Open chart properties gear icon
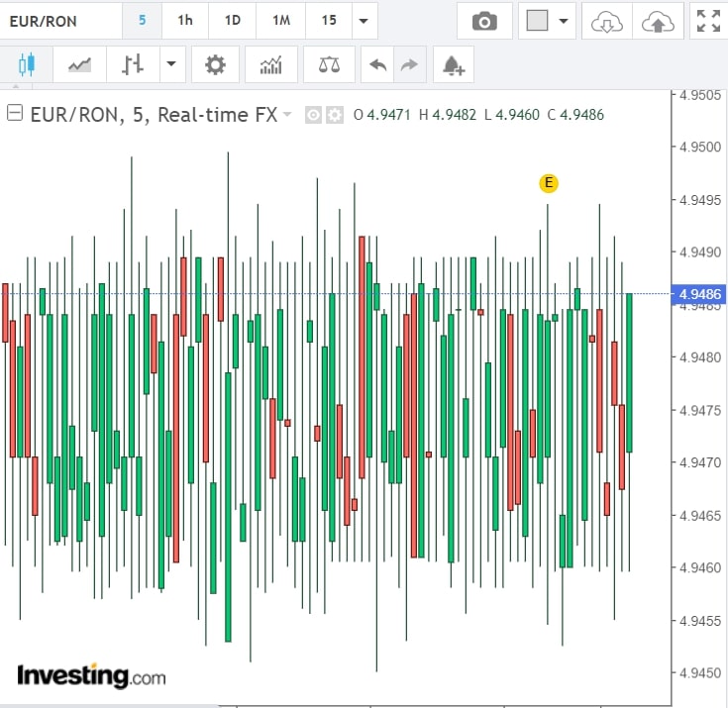Image resolution: width=728 pixels, height=708 pixels. click(215, 65)
